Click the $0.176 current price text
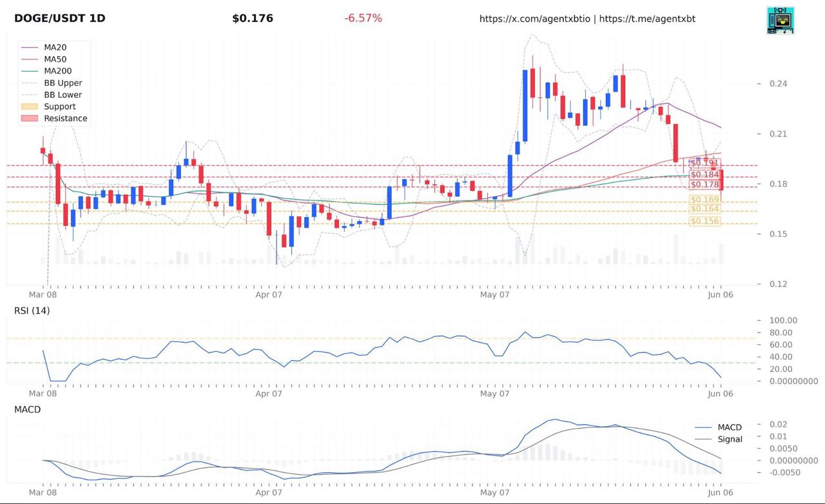The width and height of the screenshot is (825, 504). (x=253, y=18)
